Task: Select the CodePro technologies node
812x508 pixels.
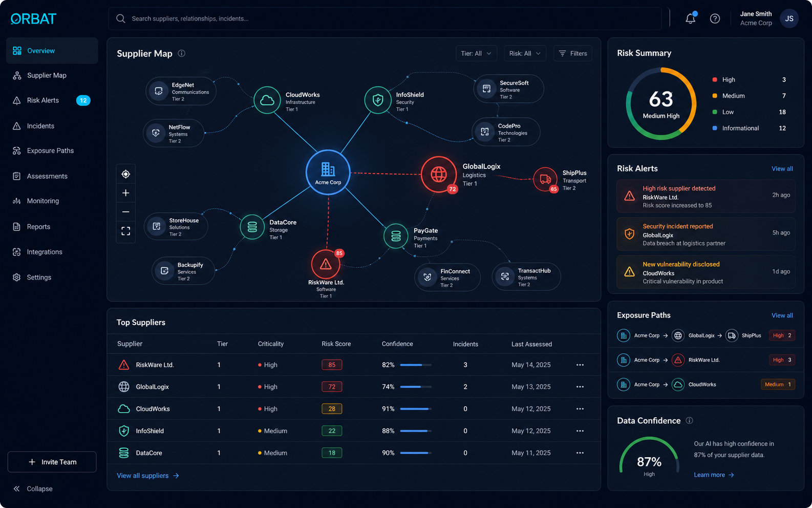Action: (506, 132)
